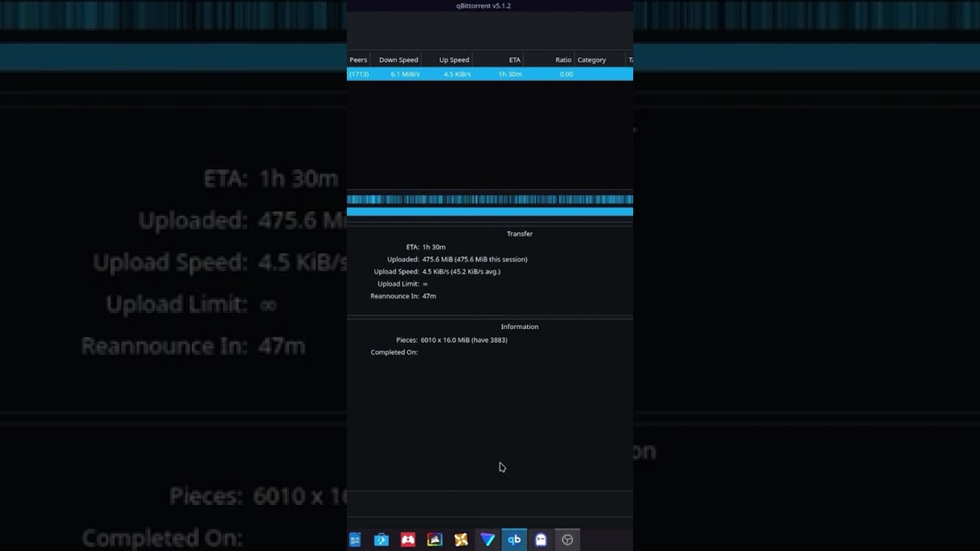
Task: Click the ETA value 1h 30m in Transfer
Action: (434, 247)
